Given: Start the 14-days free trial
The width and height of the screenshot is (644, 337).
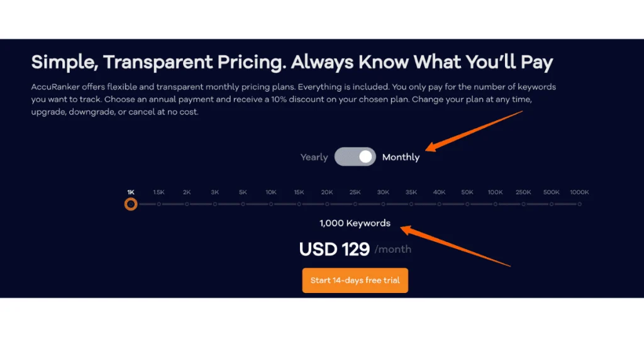Looking at the screenshot, I should click(355, 280).
